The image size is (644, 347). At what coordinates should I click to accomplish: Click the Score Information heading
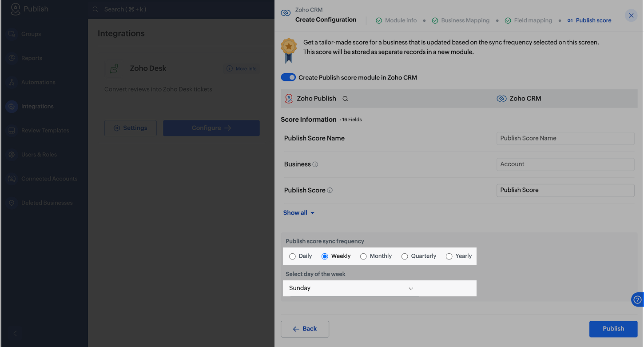309,120
